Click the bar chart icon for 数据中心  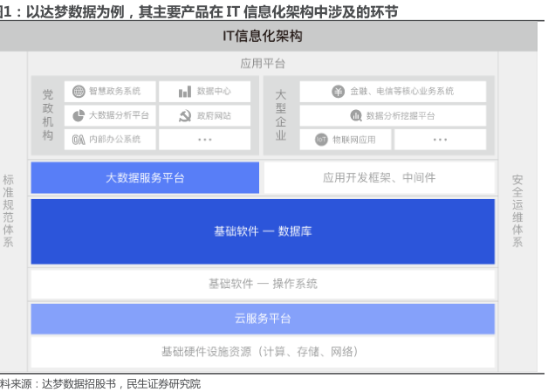pos(185,92)
